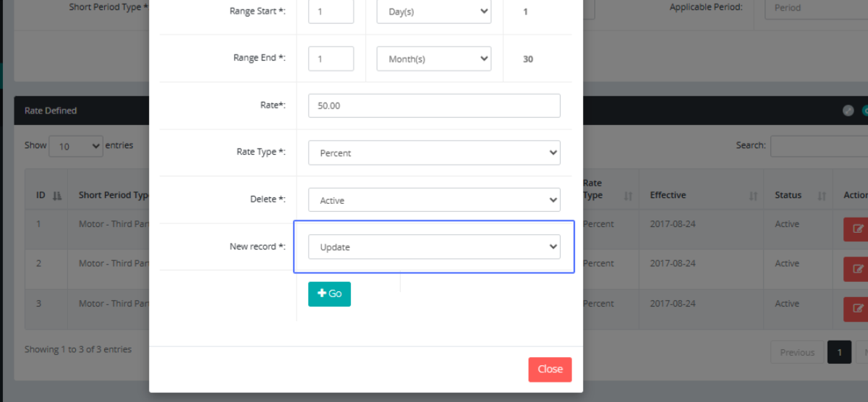
Task: Open the Range Start unit dropdown
Action: pyautogui.click(x=433, y=12)
